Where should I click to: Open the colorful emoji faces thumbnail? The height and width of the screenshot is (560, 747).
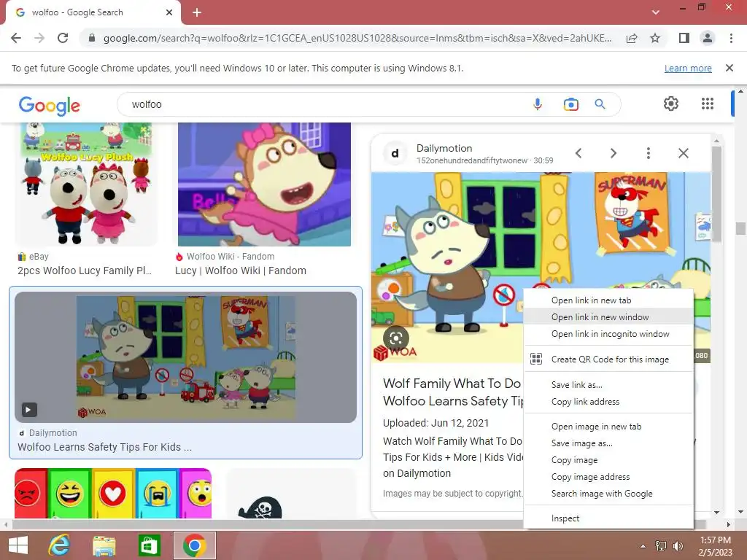113,493
